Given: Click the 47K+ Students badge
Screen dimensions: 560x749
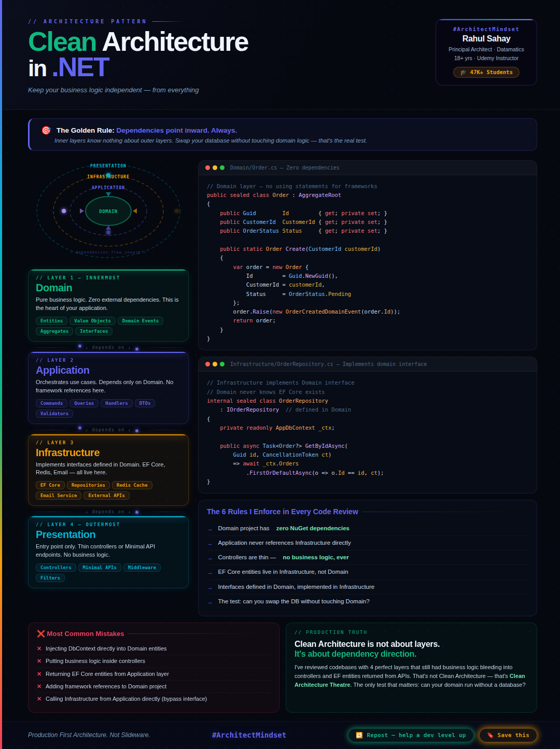Looking at the screenshot, I should tap(486, 73).
